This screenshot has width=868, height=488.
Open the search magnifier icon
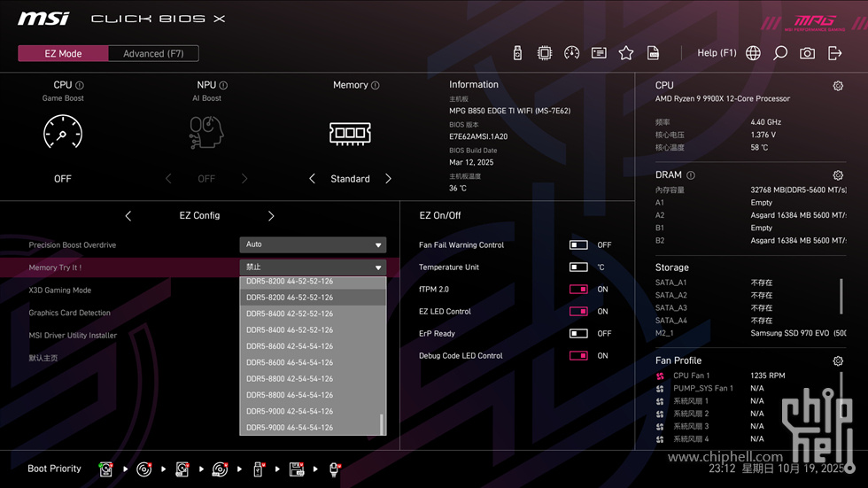click(780, 53)
